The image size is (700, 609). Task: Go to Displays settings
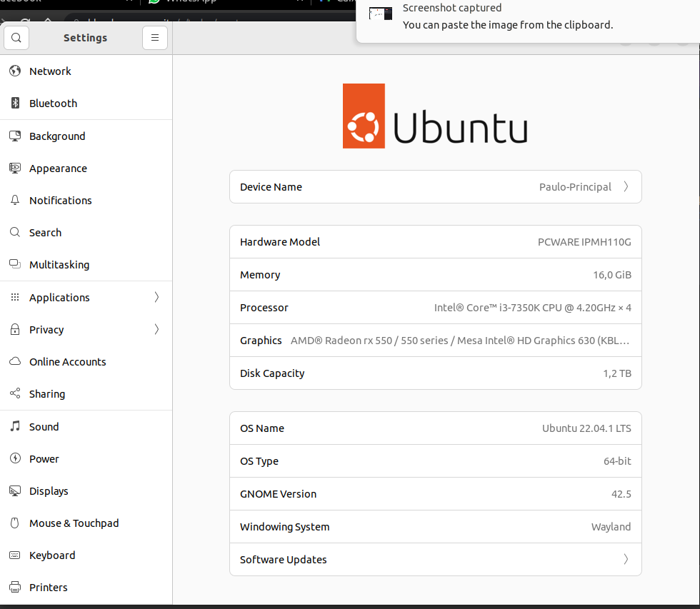[x=86, y=490]
